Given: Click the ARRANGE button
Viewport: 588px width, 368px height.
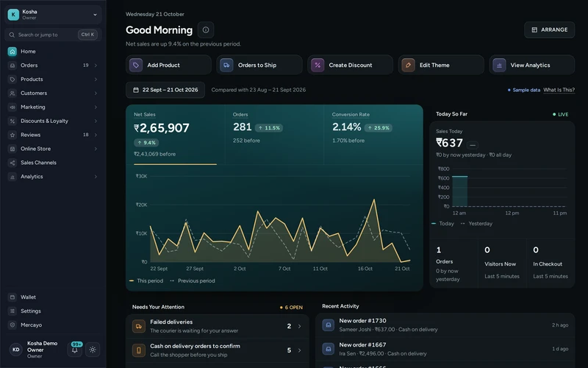Looking at the screenshot, I should (549, 29).
